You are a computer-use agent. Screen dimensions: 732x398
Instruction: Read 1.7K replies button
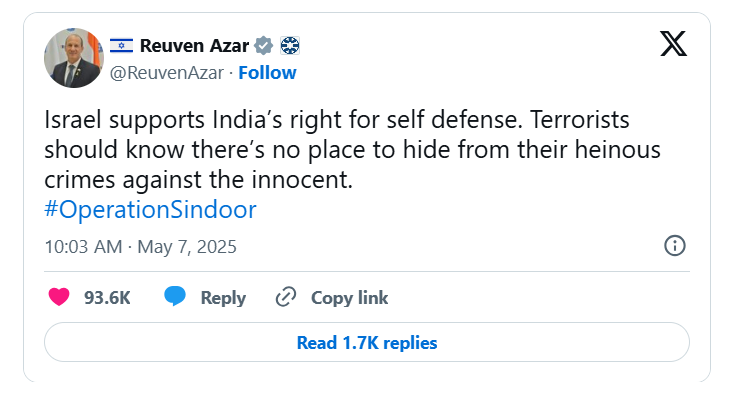tap(367, 342)
